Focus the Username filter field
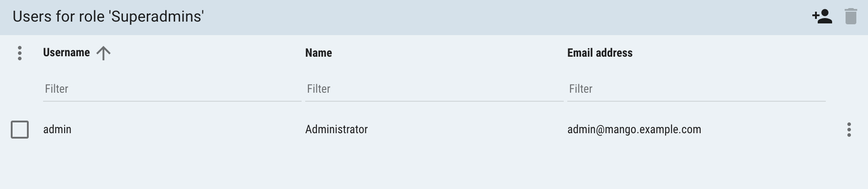This screenshot has width=868, height=189. 172,89
